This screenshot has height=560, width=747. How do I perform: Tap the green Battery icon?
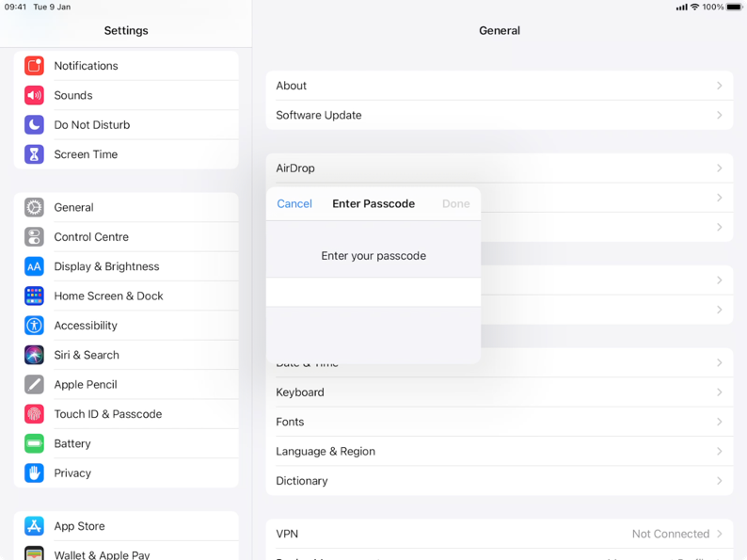[34, 443]
